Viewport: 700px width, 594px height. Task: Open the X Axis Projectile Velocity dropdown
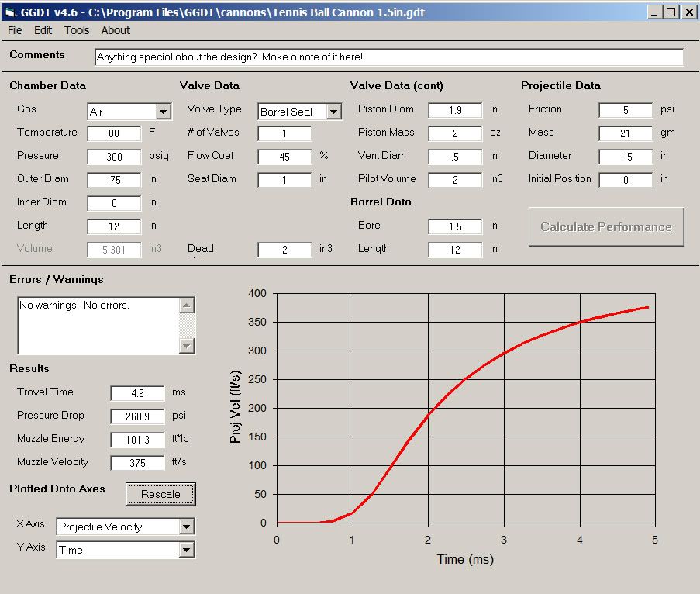coord(186,527)
